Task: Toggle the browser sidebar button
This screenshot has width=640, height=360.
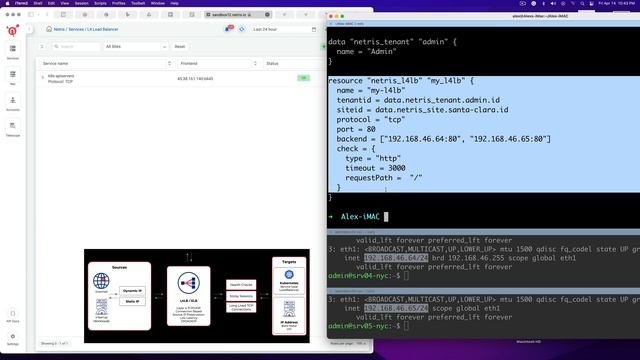Action: pyautogui.click(x=31, y=14)
